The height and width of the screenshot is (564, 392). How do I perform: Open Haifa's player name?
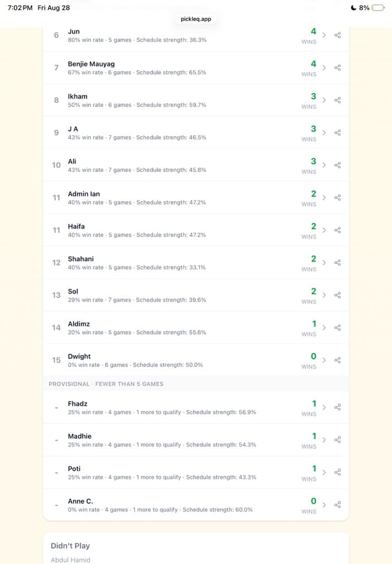click(x=76, y=226)
